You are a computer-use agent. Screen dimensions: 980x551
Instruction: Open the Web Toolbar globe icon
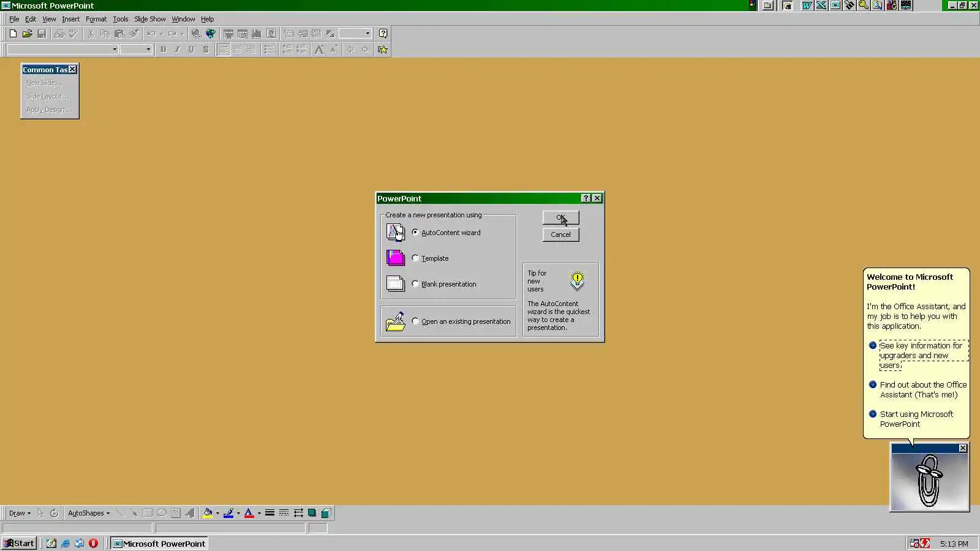coord(211,34)
